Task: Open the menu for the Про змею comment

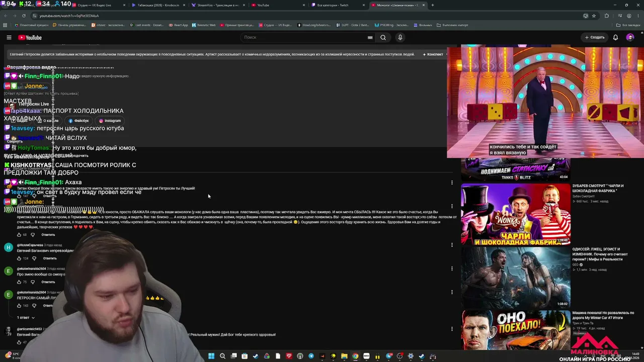Action: [452, 268]
